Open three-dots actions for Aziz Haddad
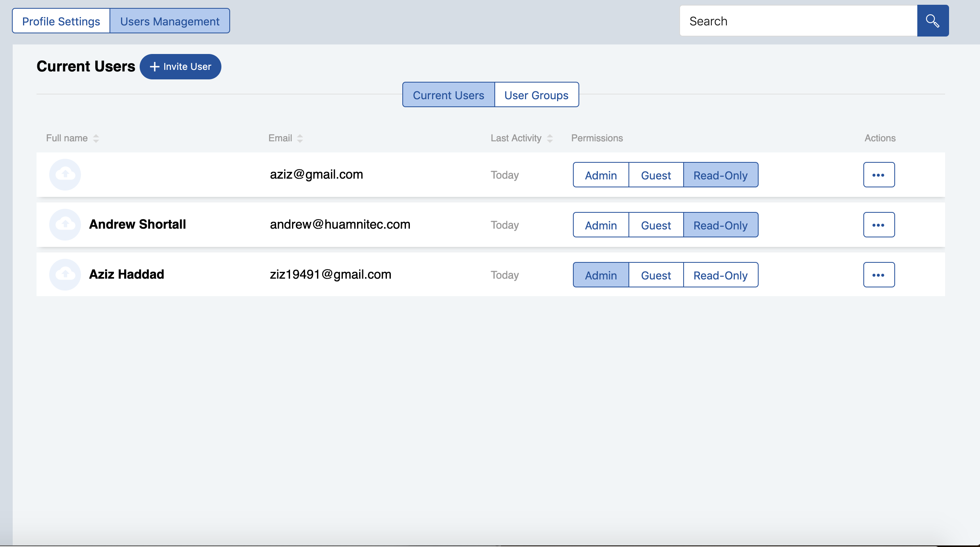 coord(878,275)
